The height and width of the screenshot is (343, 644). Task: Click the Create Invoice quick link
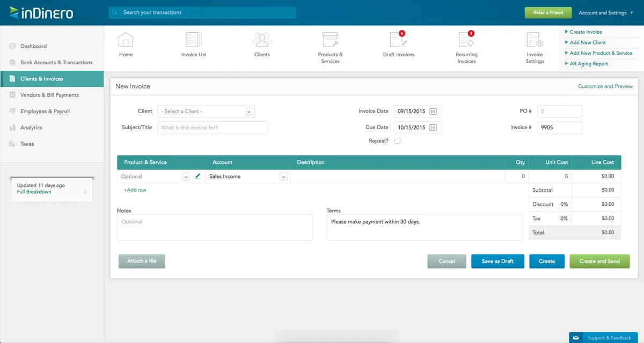point(586,32)
